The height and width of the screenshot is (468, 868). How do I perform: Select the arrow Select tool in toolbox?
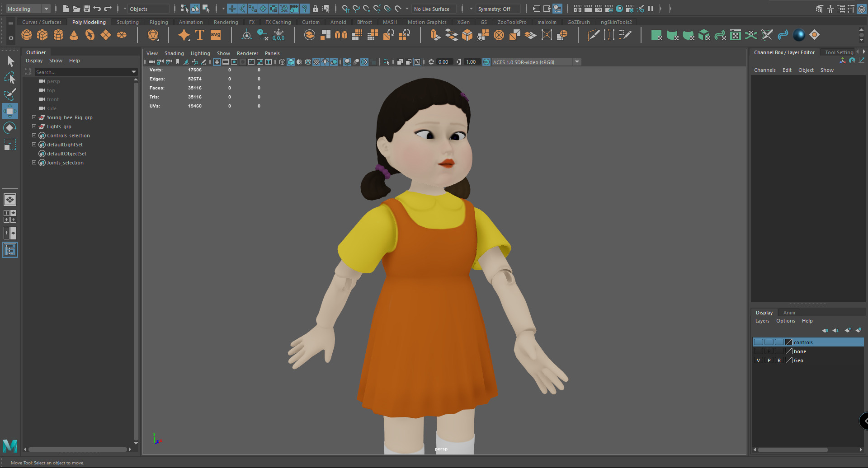(10, 61)
